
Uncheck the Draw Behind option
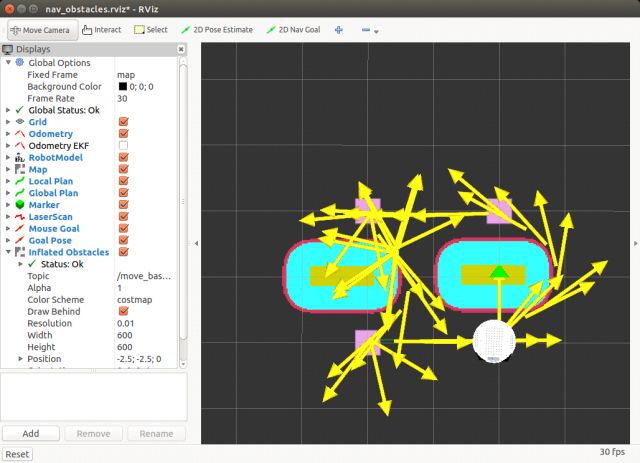(x=123, y=311)
